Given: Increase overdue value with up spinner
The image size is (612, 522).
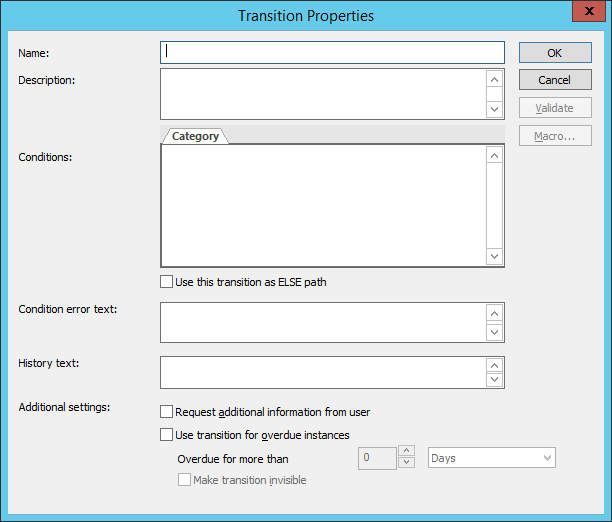Looking at the screenshot, I should [406, 451].
